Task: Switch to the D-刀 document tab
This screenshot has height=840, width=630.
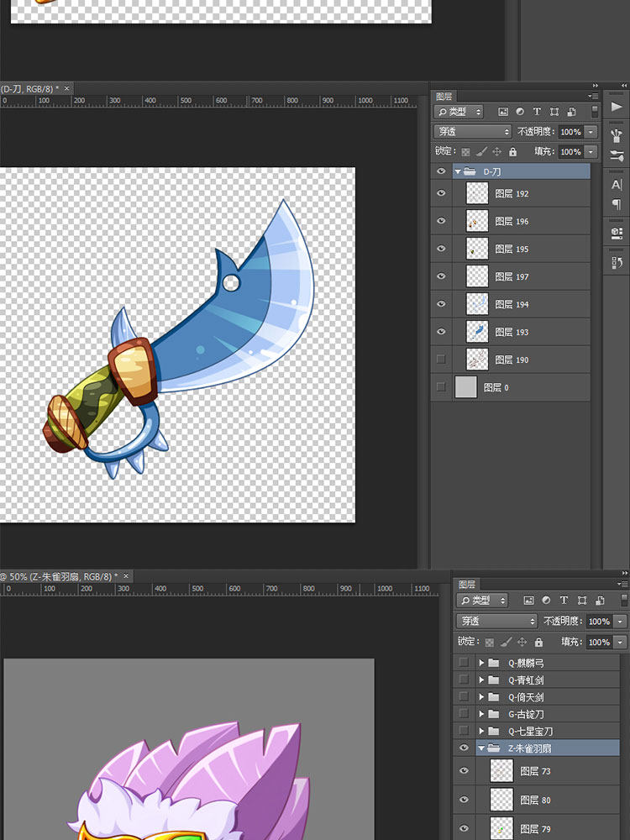Action: click(x=29, y=88)
